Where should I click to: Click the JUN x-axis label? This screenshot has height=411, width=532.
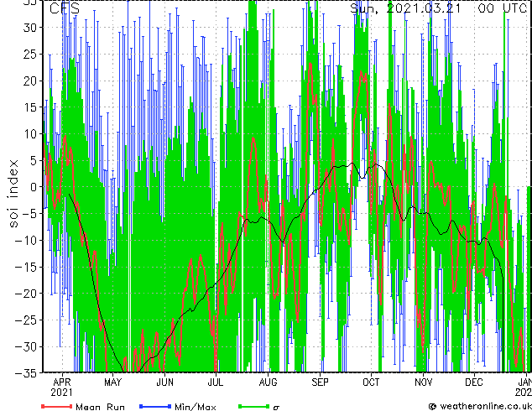[165, 382]
